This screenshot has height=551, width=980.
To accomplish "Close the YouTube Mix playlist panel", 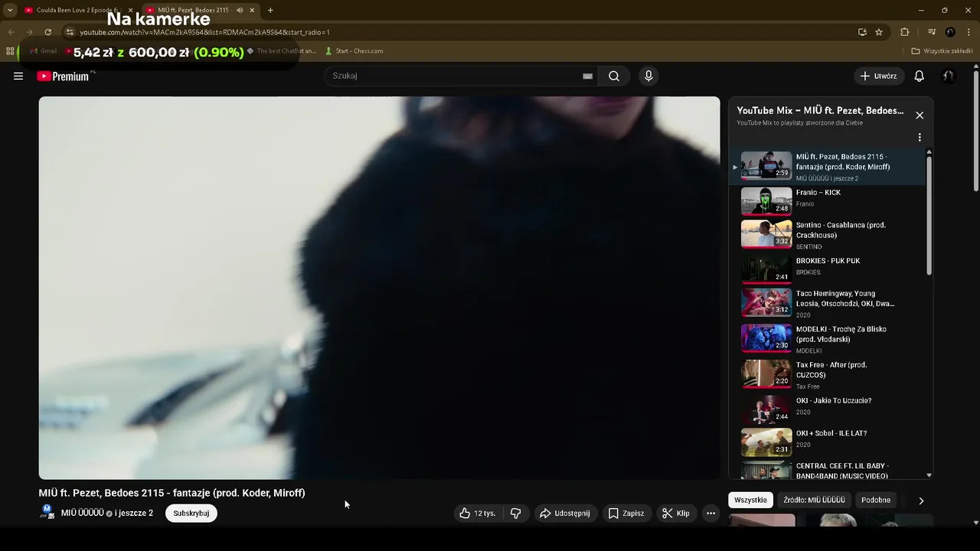I will (x=920, y=116).
